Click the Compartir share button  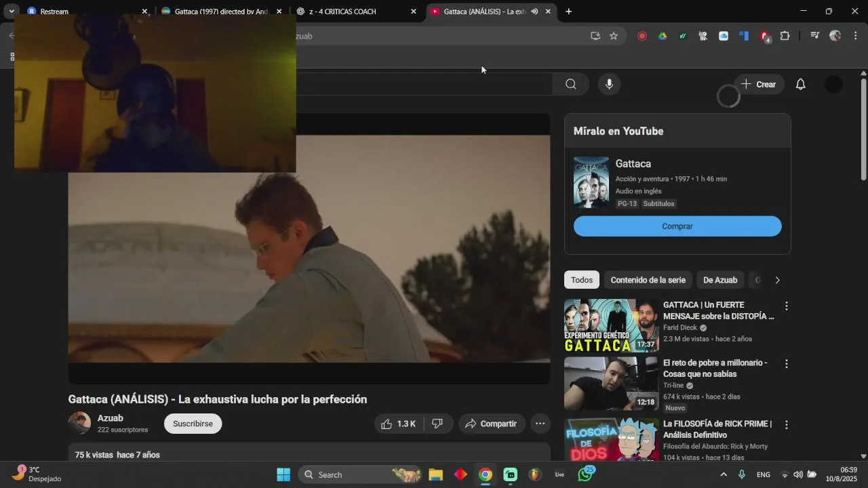point(492,424)
